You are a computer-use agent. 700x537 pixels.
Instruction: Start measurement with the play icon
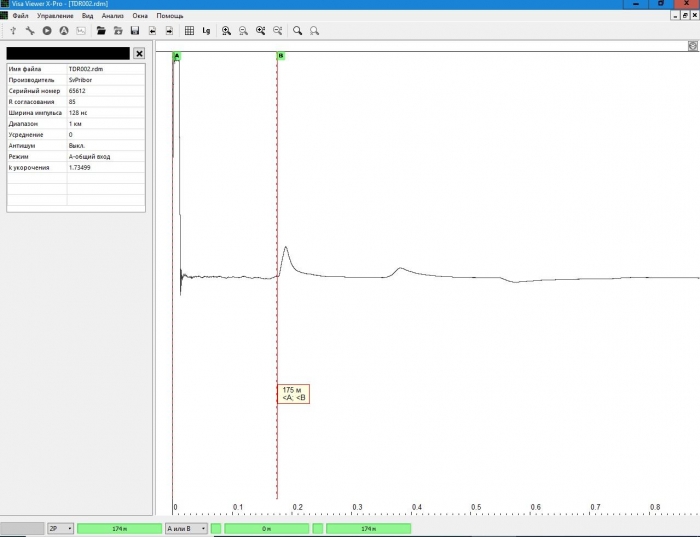point(47,31)
